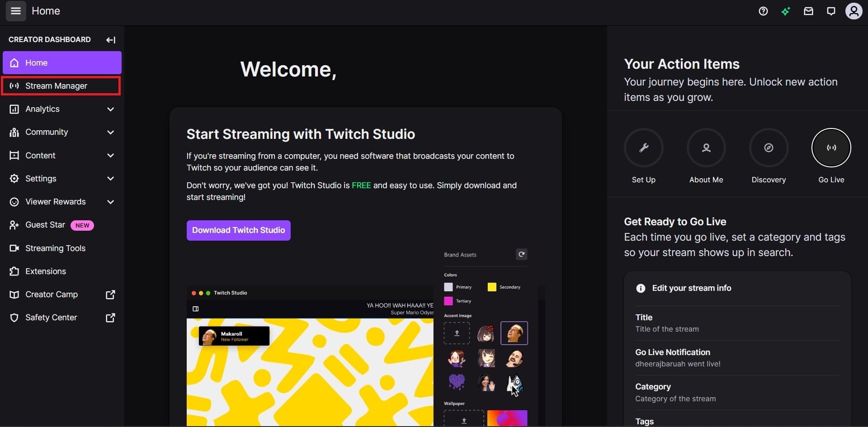The height and width of the screenshot is (427, 868).
Task: Open Extensions in the sidebar
Action: tap(62, 271)
